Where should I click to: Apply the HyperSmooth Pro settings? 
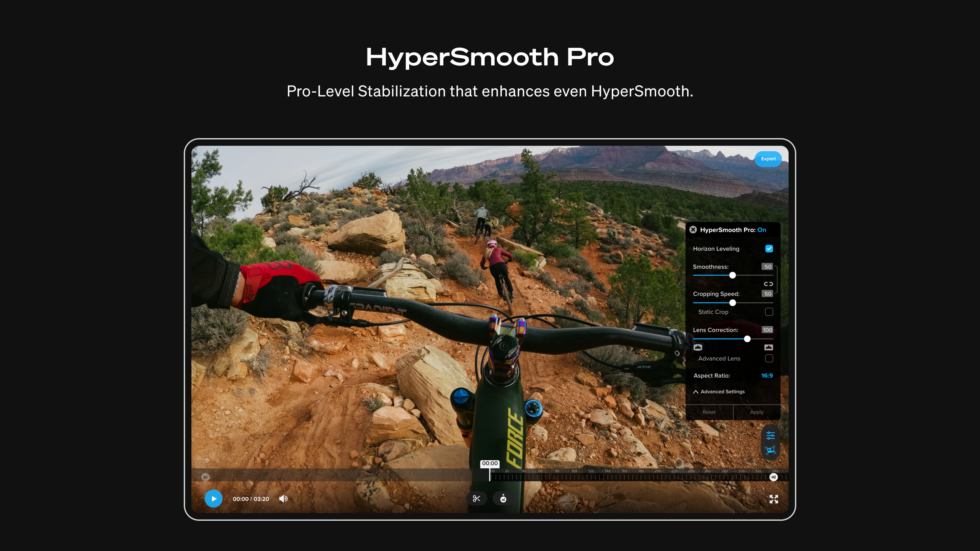click(756, 412)
